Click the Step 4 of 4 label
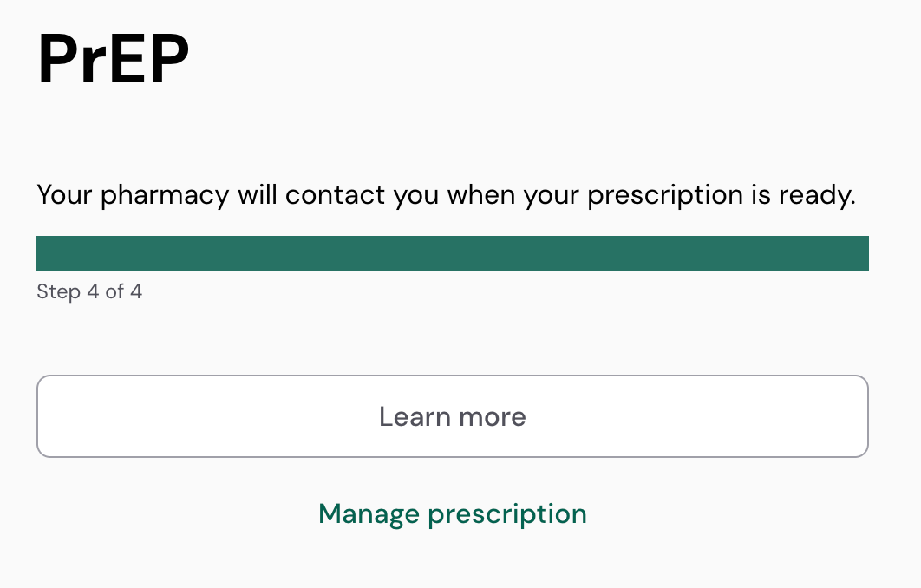Screen dimensions: 921x588 pyautogui.click(x=89, y=291)
